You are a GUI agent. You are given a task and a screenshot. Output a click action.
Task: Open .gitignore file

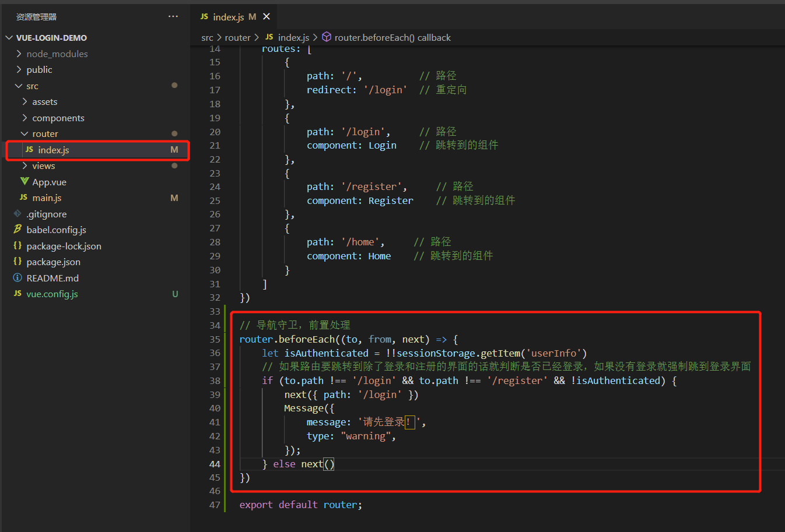pyautogui.click(x=47, y=214)
